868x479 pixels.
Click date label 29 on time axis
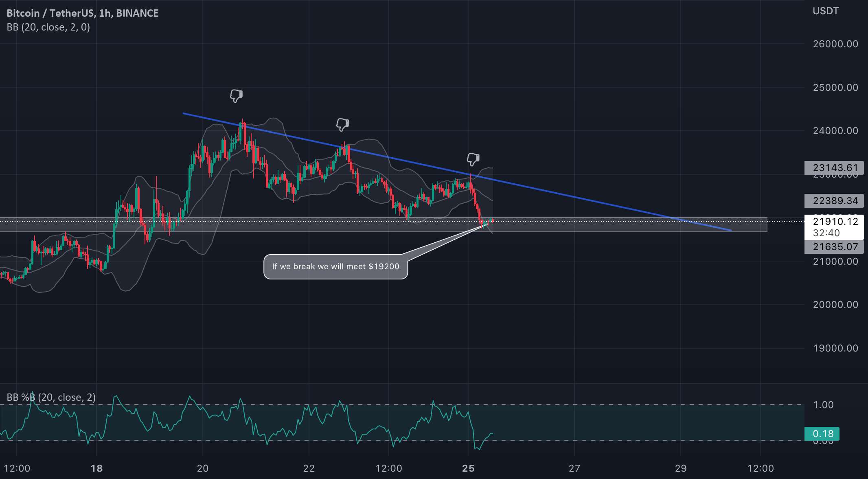(x=681, y=468)
